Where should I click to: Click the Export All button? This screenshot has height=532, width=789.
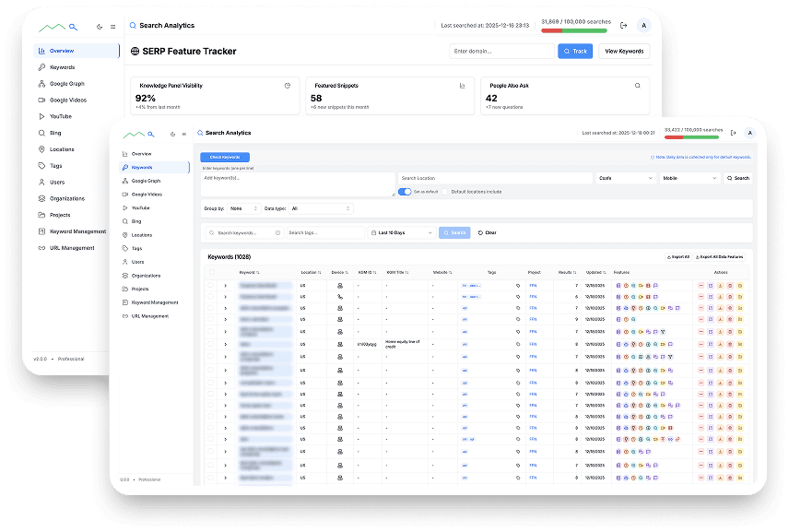point(677,256)
